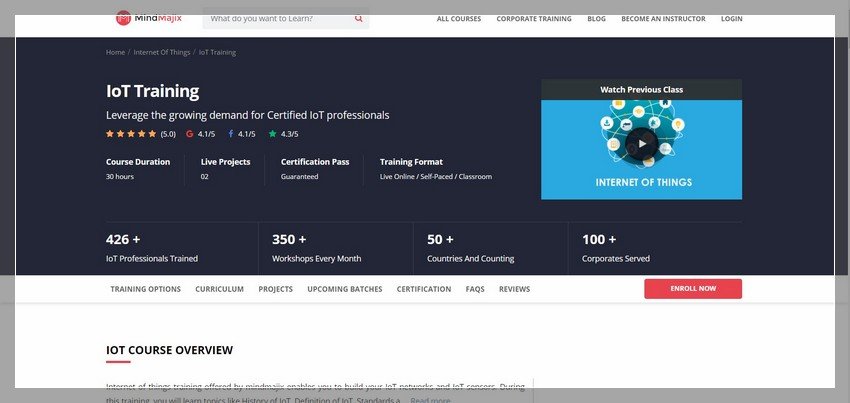
Task: Click the tagline about Certified IoT professionals
Action: coord(247,116)
